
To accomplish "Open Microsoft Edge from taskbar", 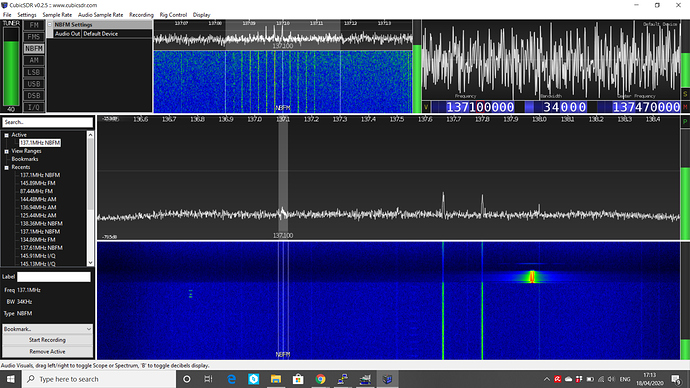I will point(231,379).
